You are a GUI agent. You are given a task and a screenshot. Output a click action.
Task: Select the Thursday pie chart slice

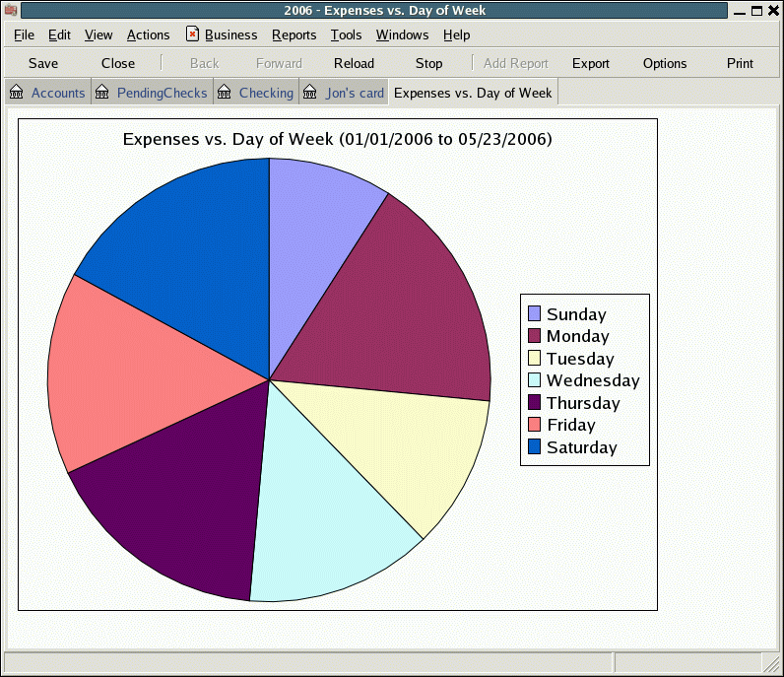point(177,503)
